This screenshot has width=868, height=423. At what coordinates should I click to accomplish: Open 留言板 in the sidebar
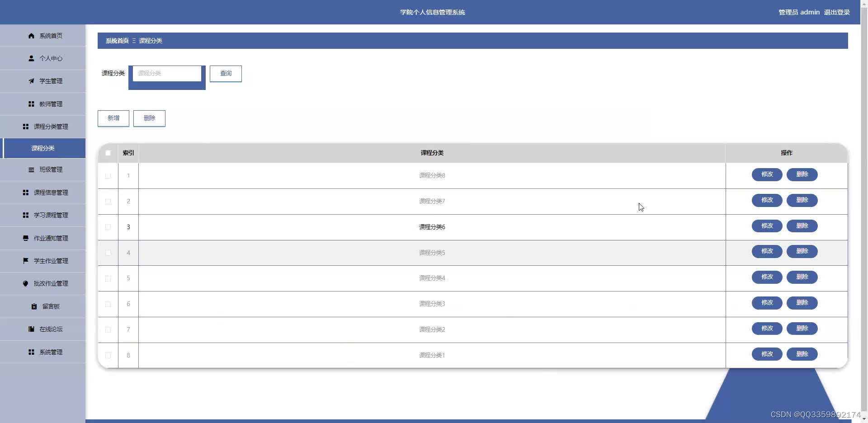[x=43, y=306]
